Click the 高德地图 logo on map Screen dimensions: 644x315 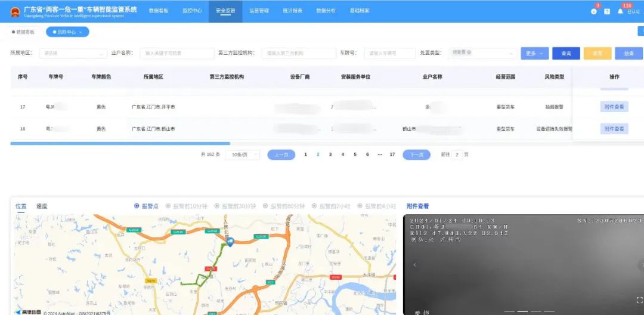[x=28, y=312]
